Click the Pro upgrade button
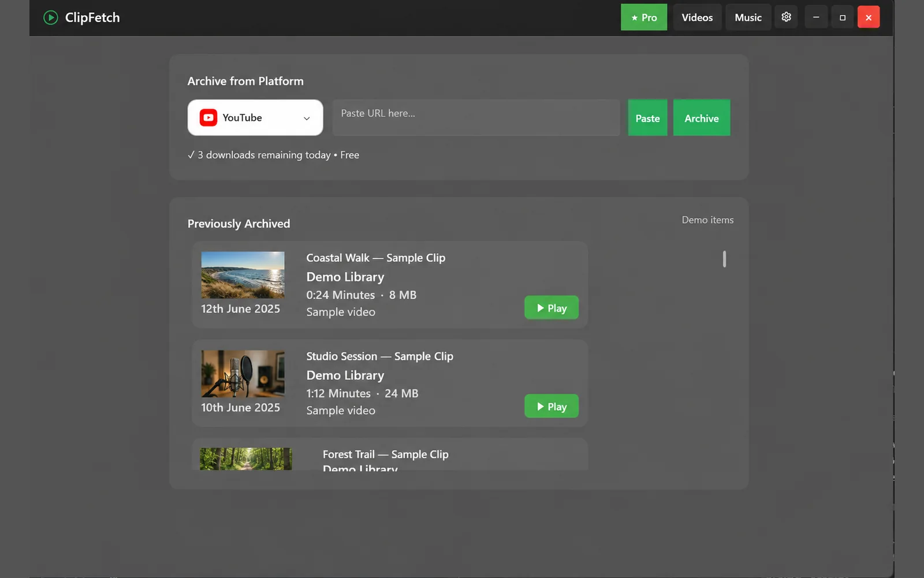The image size is (924, 578). 644,17
